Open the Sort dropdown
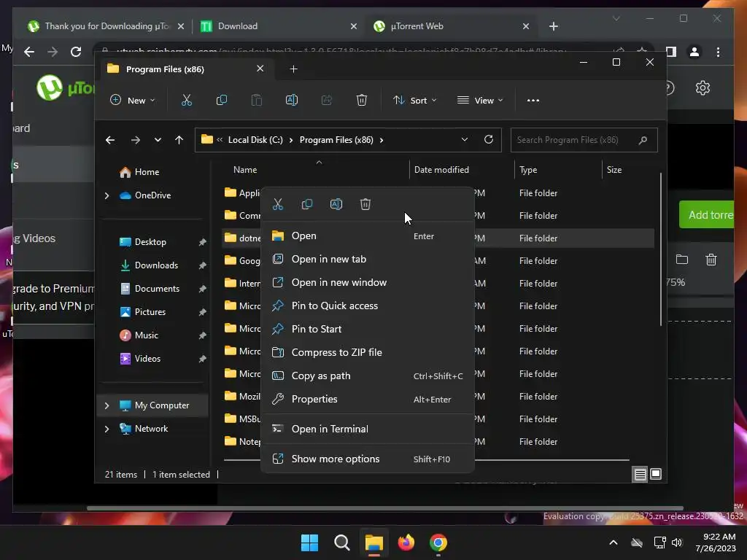747x560 pixels. [x=414, y=100]
